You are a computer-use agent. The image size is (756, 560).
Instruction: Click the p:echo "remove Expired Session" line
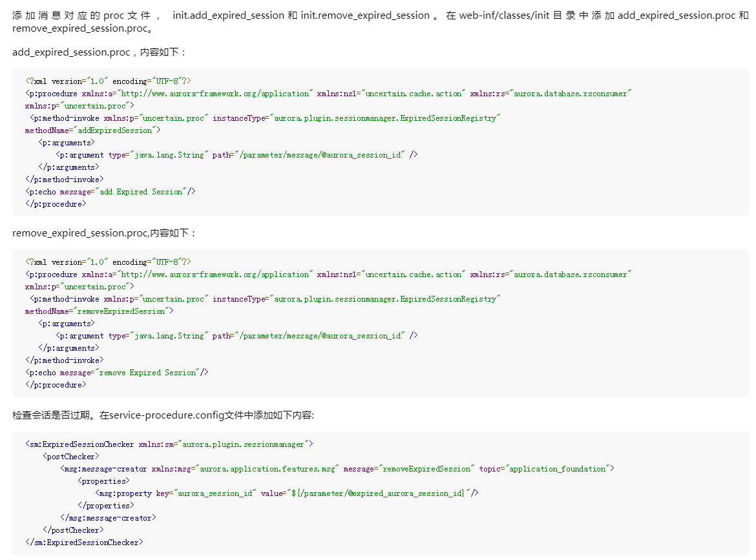(x=116, y=373)
